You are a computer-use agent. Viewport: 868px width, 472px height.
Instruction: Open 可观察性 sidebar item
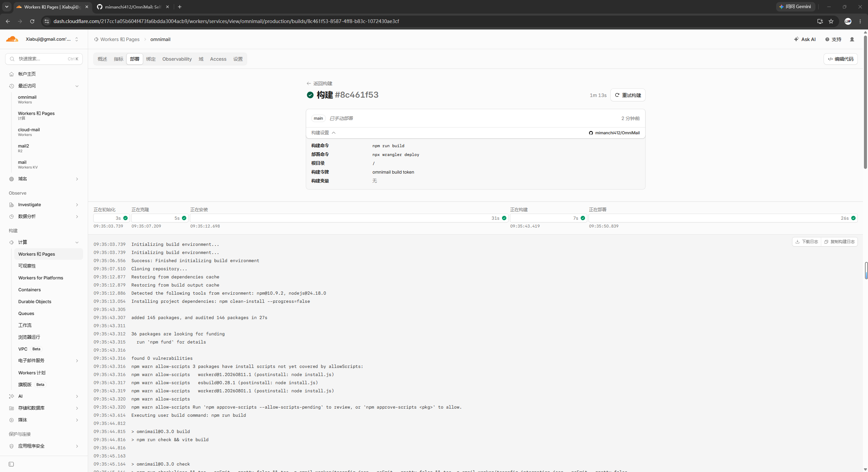point(27,266)
